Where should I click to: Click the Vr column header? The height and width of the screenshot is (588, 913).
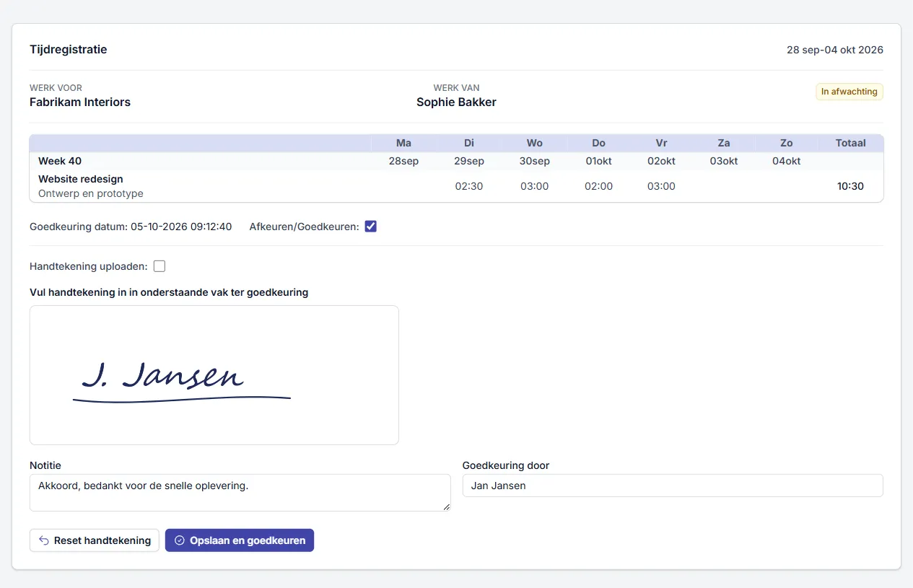661,143
